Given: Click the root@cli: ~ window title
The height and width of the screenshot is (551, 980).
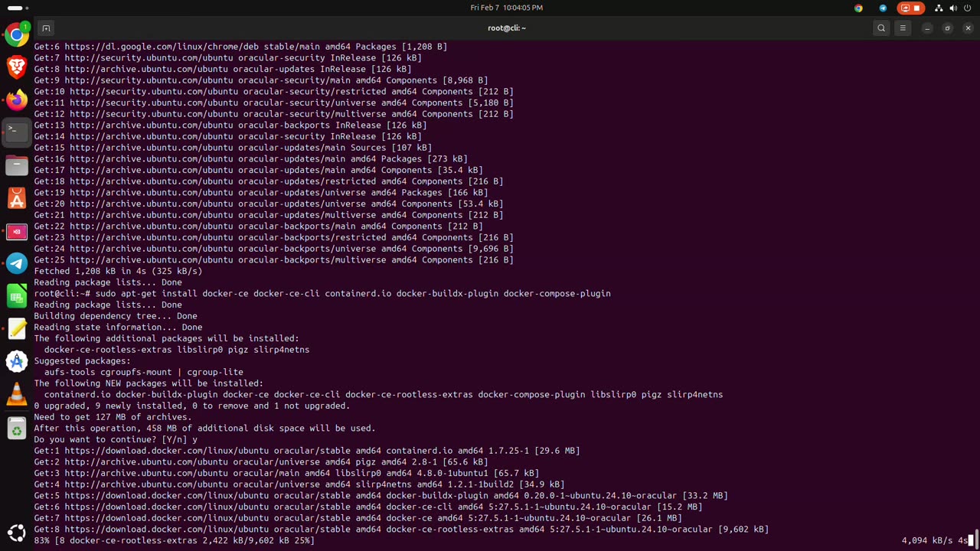Looking at the screenshot, I should [x=507, y=28].
